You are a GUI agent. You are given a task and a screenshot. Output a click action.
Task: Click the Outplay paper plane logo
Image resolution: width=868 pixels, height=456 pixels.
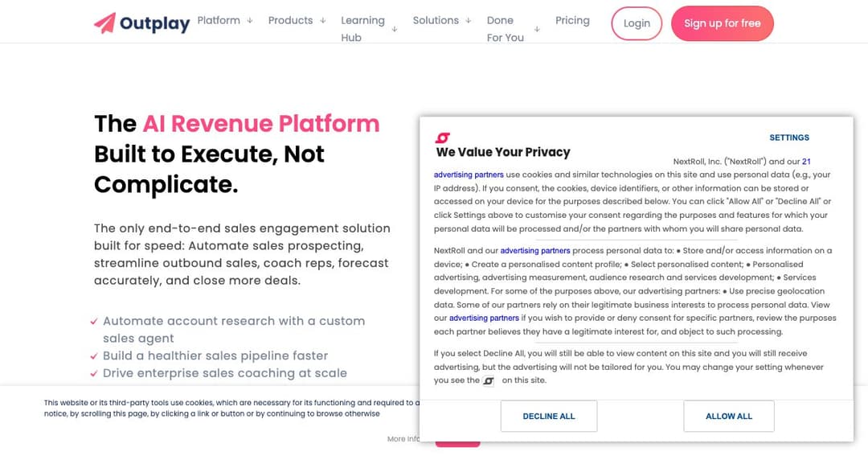104,23
